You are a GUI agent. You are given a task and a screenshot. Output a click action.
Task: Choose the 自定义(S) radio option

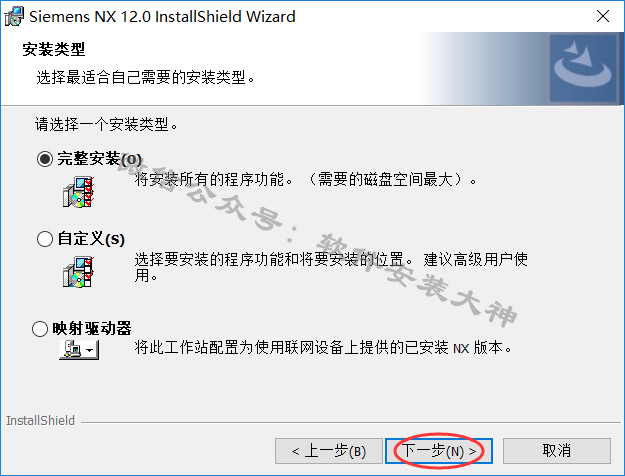coord(45,239)
